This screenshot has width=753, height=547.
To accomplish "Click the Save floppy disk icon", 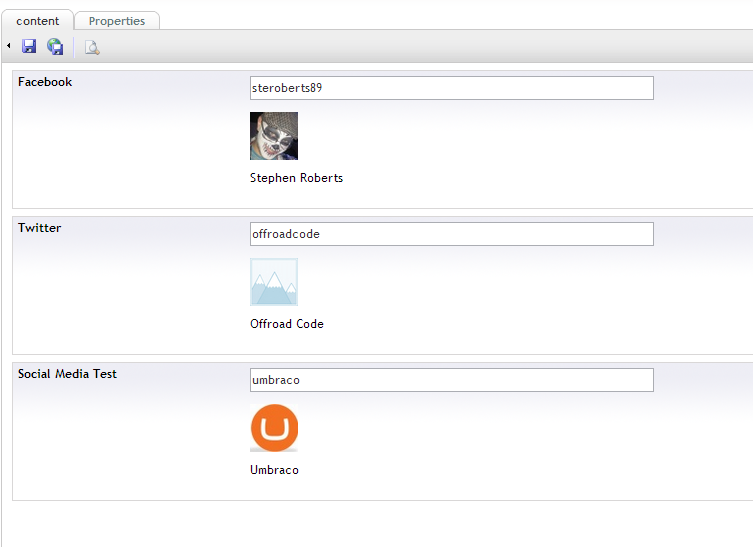I will pyautogui.click(x=29, y=47).
